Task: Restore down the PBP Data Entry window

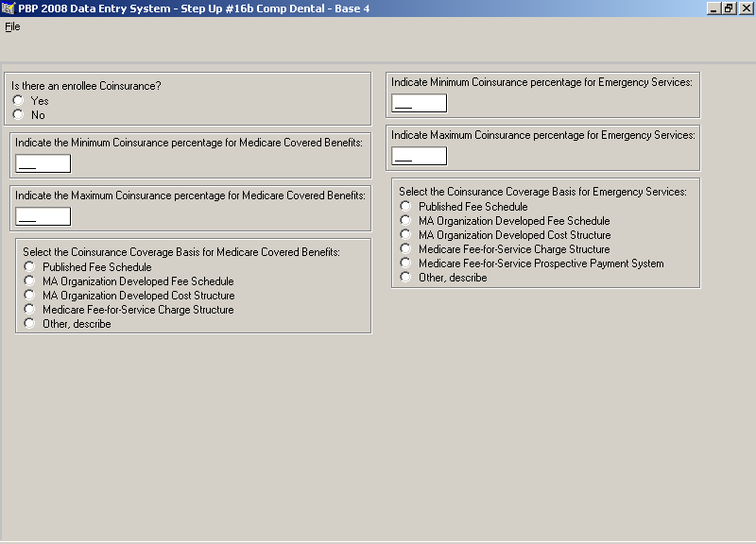Action: click(x=729, y=8)
